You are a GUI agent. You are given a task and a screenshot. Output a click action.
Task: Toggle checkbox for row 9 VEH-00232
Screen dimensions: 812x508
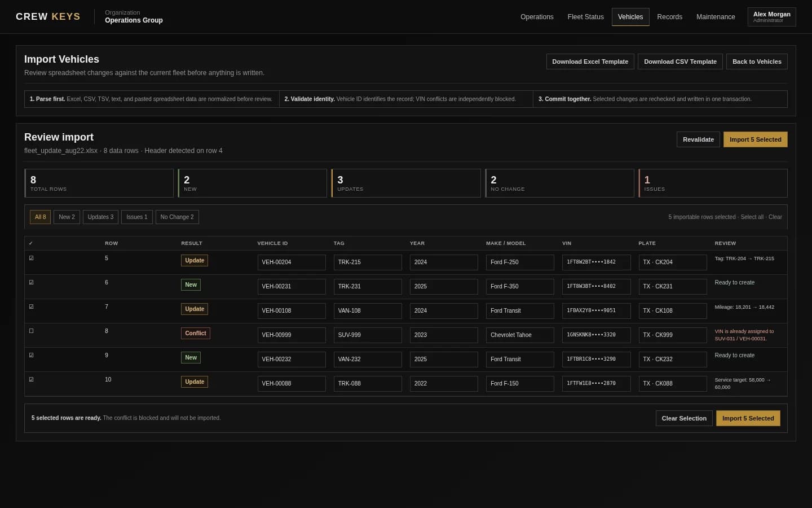31,356
